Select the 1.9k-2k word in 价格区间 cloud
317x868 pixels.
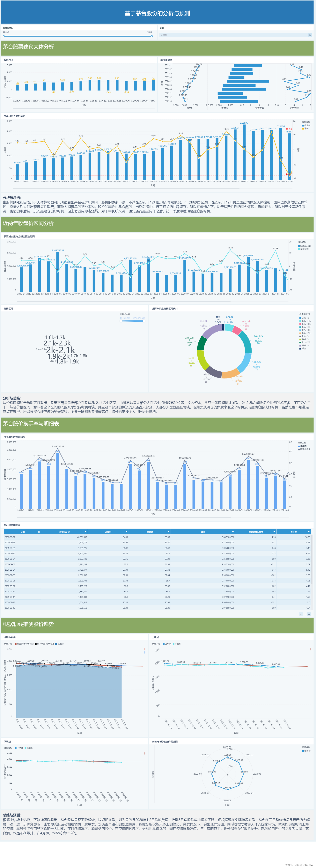[x=59, y=356]
